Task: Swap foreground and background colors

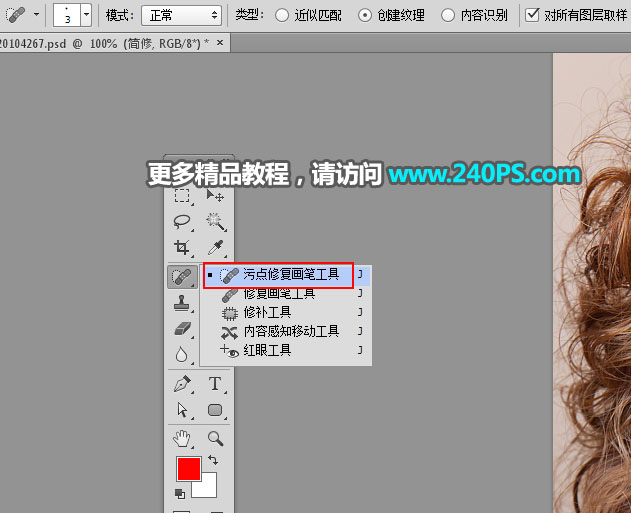Action: pos(213,460)
